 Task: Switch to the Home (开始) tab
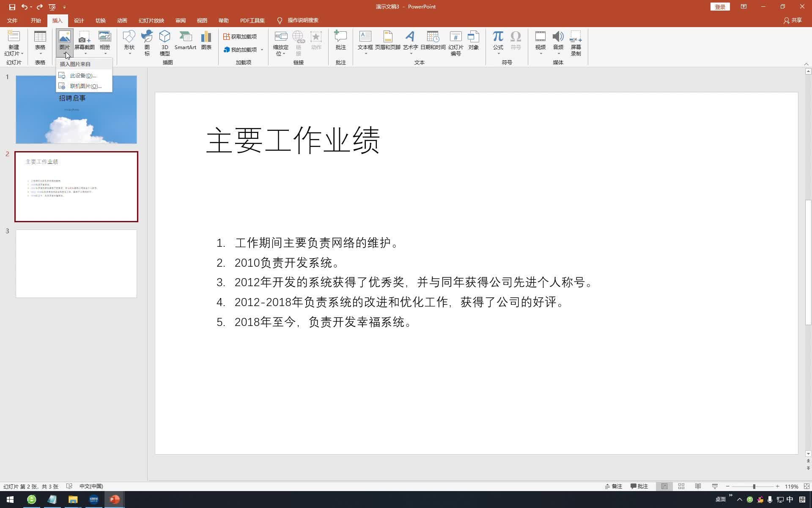coord(36,20)
